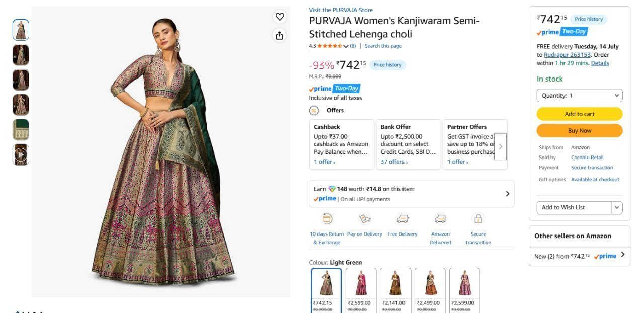Expand the Add to Wish List arrow
644x313 pixels.
pyautogui.click(x=617, y=207)
